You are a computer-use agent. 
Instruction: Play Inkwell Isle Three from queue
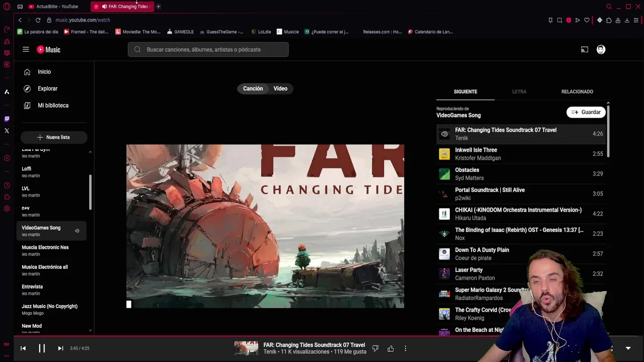click(521, 154)
